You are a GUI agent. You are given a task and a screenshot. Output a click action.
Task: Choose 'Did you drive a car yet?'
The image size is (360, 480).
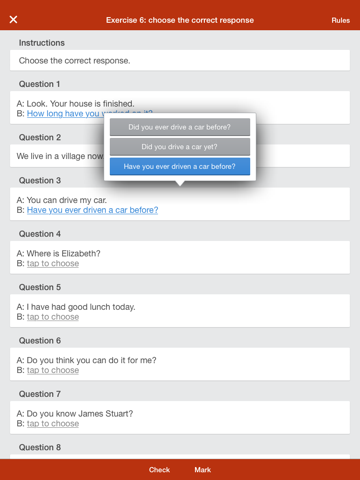tap(180, 147)
